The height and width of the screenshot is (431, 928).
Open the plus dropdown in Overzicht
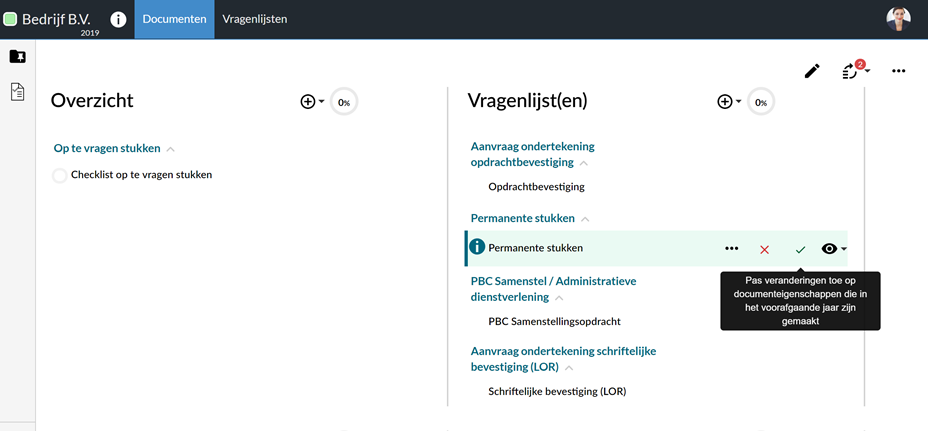pyautogui.click(x=312, y=102)
